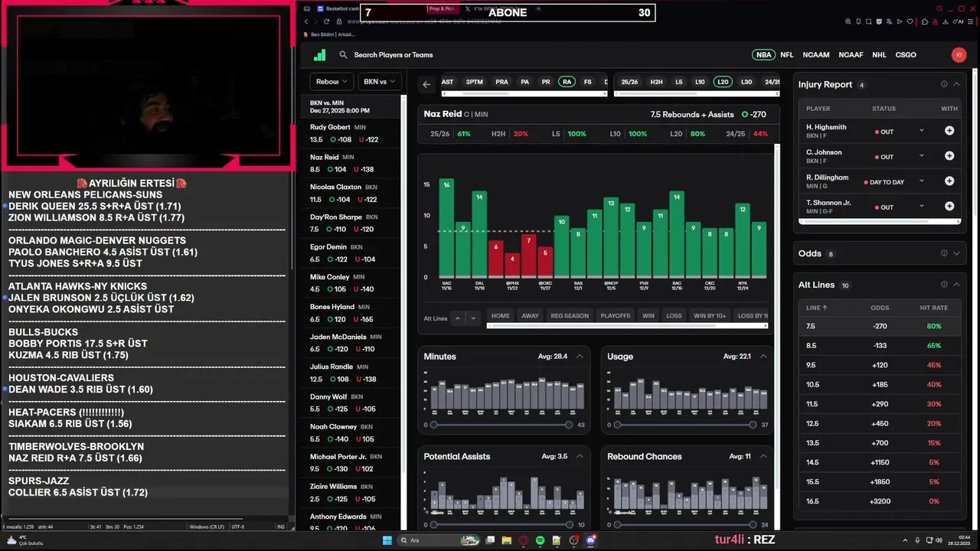The height and width of the screenshot is (551, 980).
Task: Collapse the Usage chart
Action: 763,357
